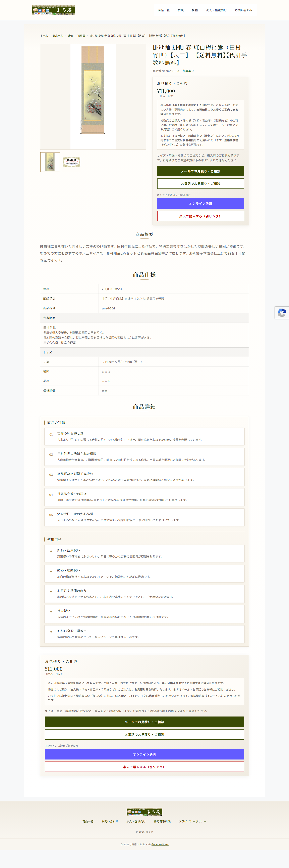Image resolution: width=289 pixels, height=868 pixels.
Task: Click the product title heading text
Action: [x=200, y=55]
